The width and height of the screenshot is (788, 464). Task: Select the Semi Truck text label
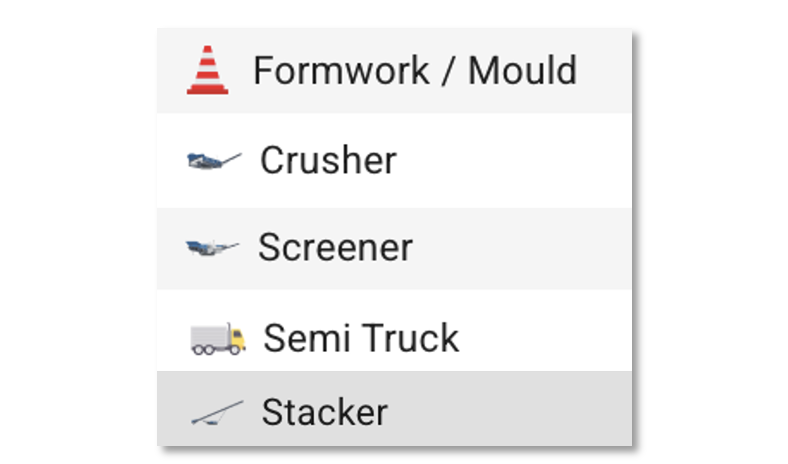(x=361, y=338)
